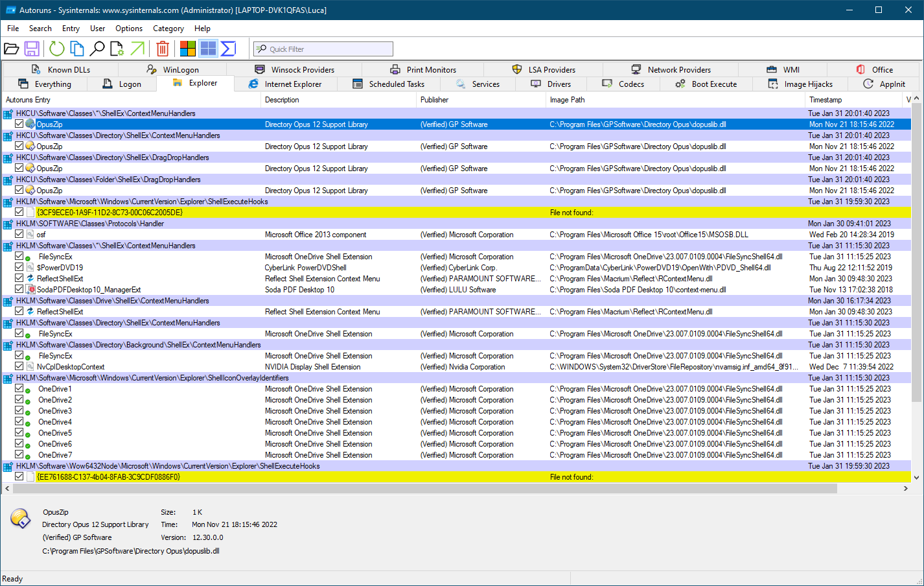Screen dimensions: 924x586
Task: Sort by Image Path column header
Action: [x=676, y=100]
